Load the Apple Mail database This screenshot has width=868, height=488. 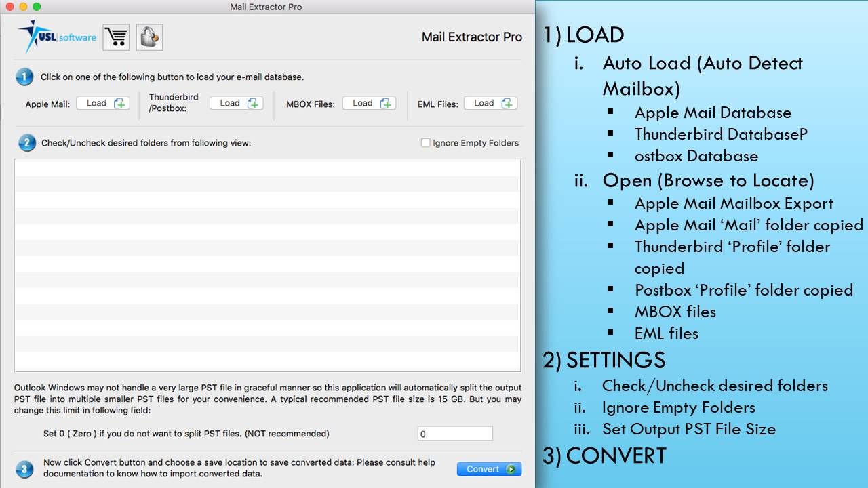(103, 103)
